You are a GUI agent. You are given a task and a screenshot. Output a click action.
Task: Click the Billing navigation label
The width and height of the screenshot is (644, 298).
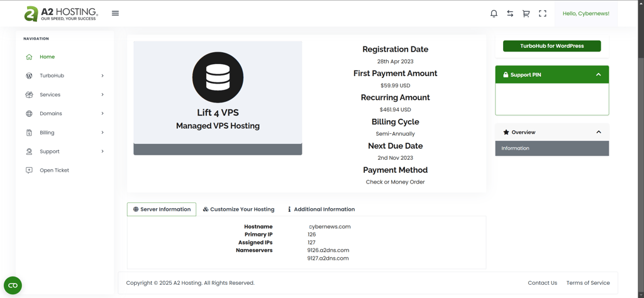point(47,133)
